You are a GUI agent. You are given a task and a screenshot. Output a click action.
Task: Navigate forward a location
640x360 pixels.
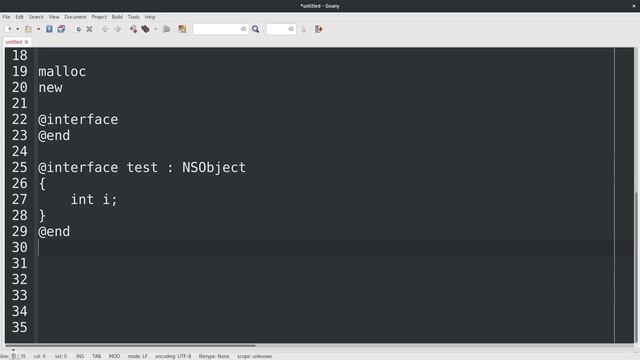(118, 29)
